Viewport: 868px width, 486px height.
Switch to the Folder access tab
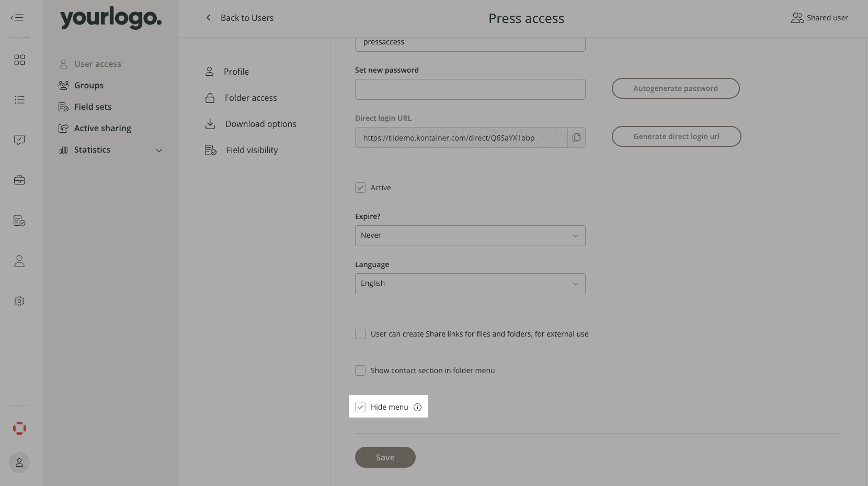[250, 98]
